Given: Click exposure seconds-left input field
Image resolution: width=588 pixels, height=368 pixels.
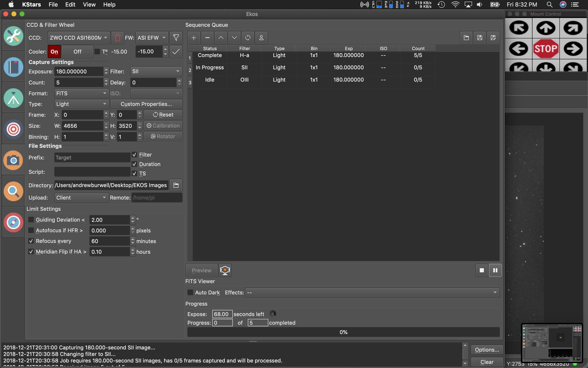Looking at the screenshot, I should coord(221,314).
